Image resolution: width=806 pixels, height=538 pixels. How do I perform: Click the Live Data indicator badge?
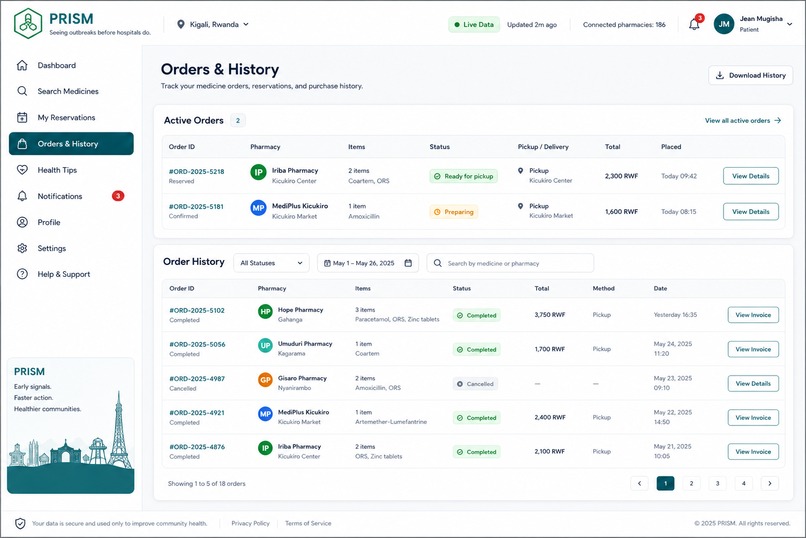coord(474,24)
